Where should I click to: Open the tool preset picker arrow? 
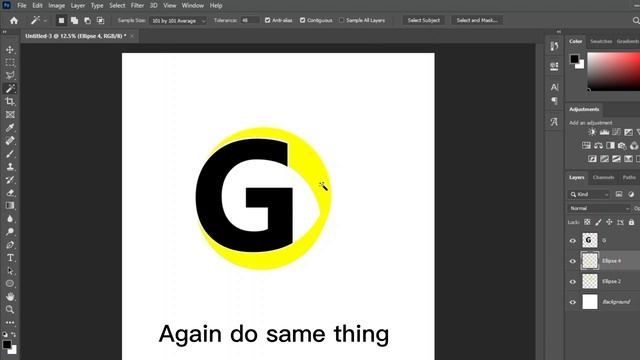tap(45, 20)
